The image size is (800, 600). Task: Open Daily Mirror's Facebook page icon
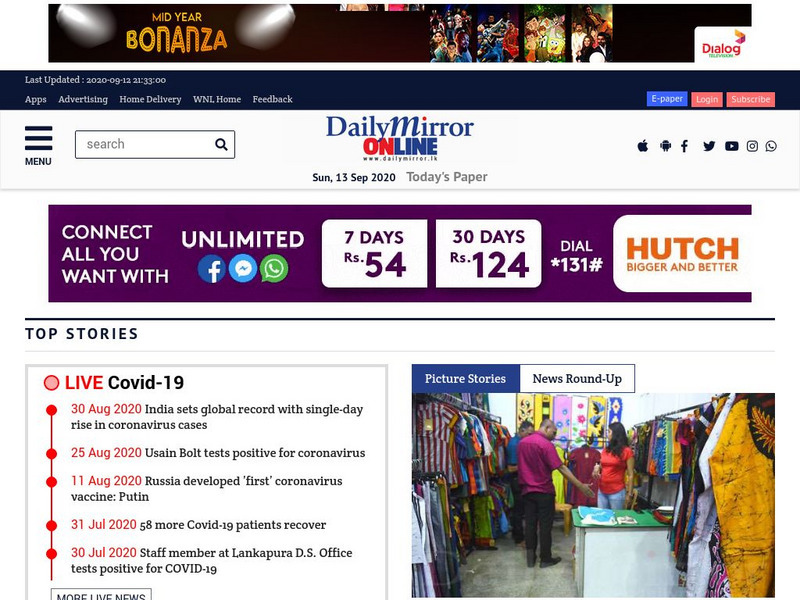pyautogui.click(x=685, y=145)
